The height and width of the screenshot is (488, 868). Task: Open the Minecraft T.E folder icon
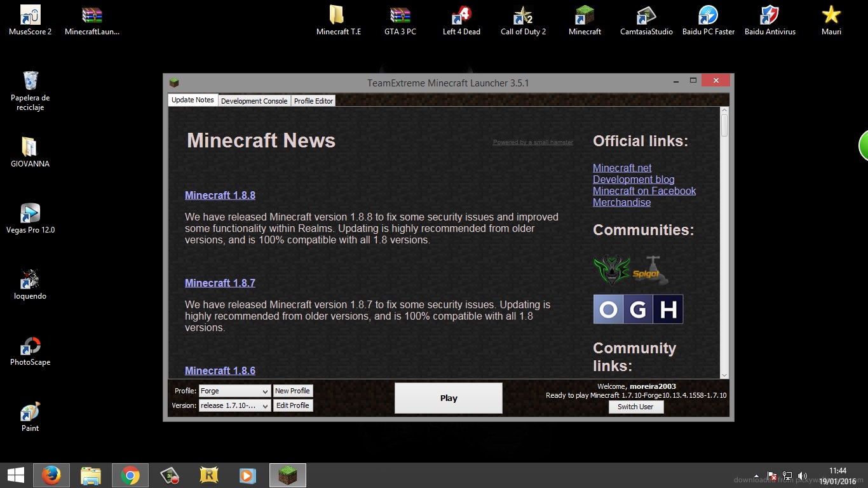coord(338,20)
